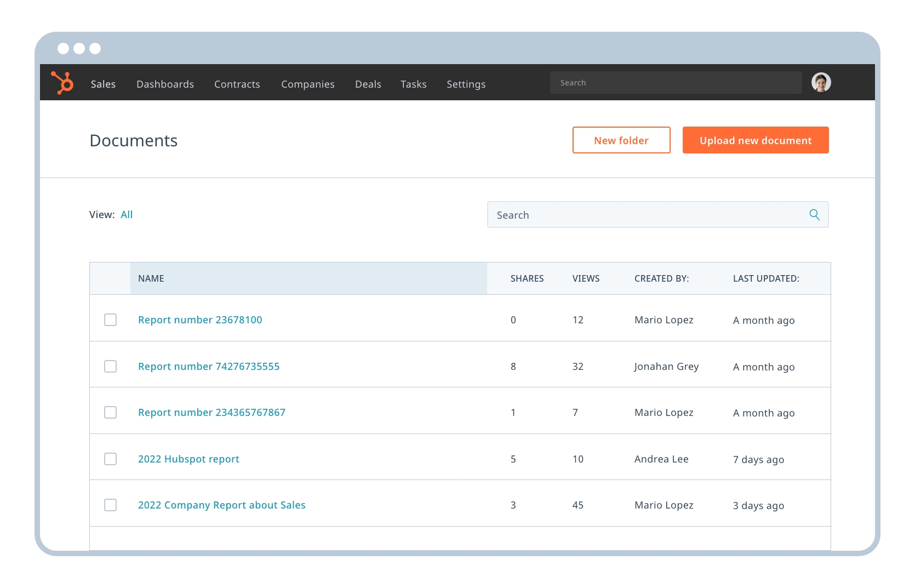Check the Report number 234365767867 row
The image size is (915, 588).
pyautogui.click(x=110, y=412)
